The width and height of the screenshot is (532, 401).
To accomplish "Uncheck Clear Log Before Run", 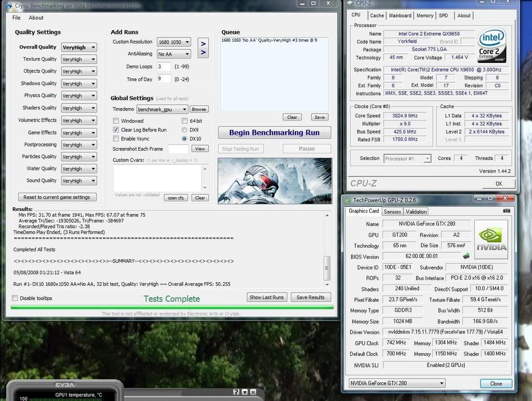I will click(116, 130).
